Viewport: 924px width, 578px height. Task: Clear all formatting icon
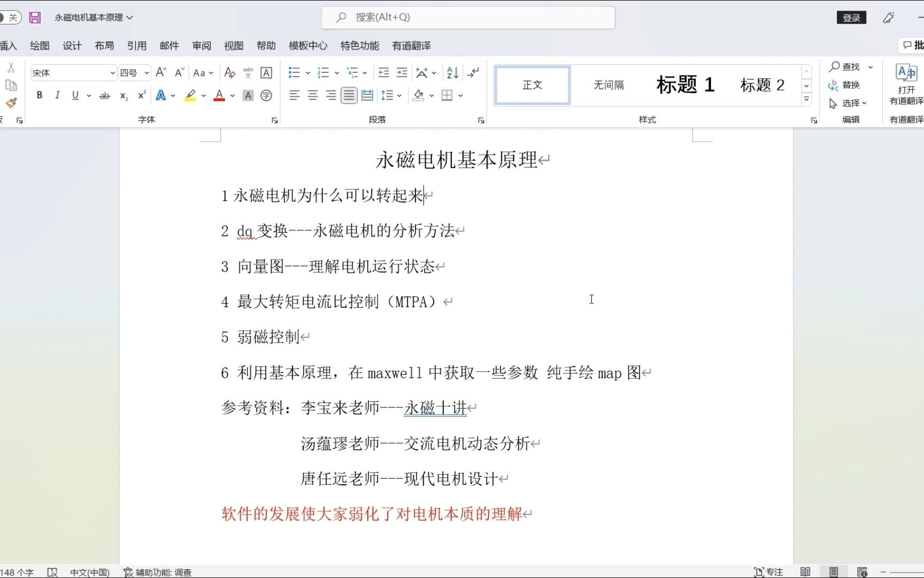(230, 72)
